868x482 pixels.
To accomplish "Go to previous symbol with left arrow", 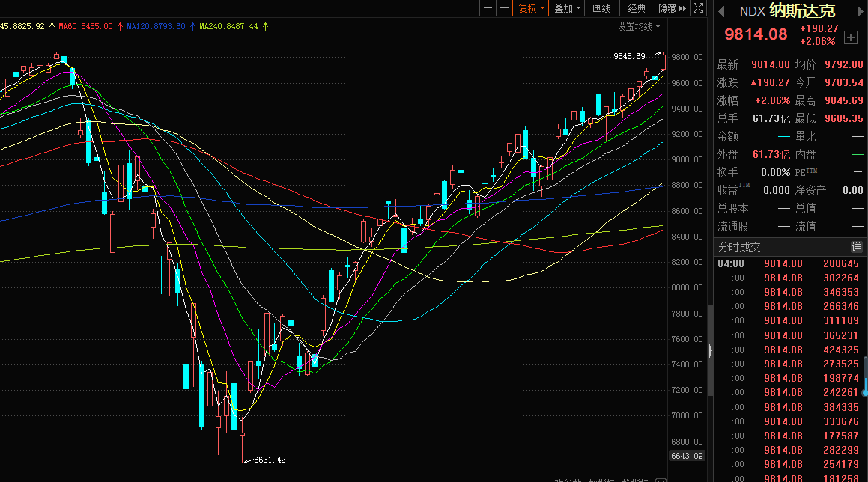I will click(722, 11).
